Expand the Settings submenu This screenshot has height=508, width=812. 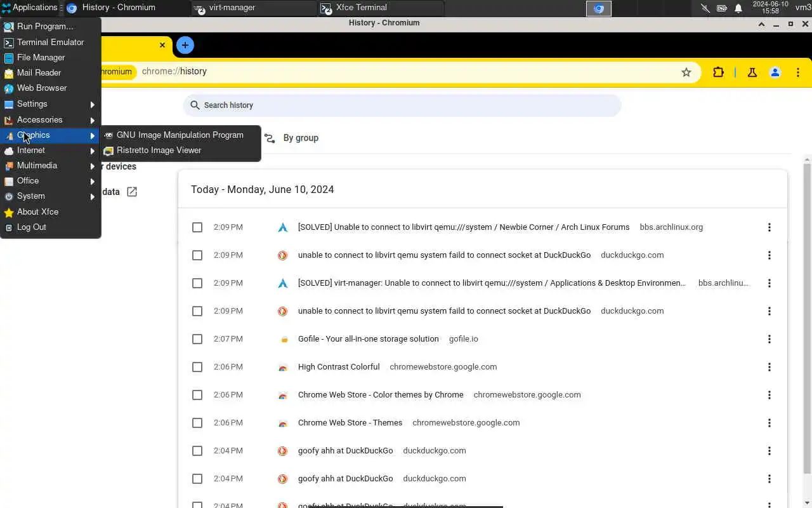pyautogui.click(x=51, y=104)
